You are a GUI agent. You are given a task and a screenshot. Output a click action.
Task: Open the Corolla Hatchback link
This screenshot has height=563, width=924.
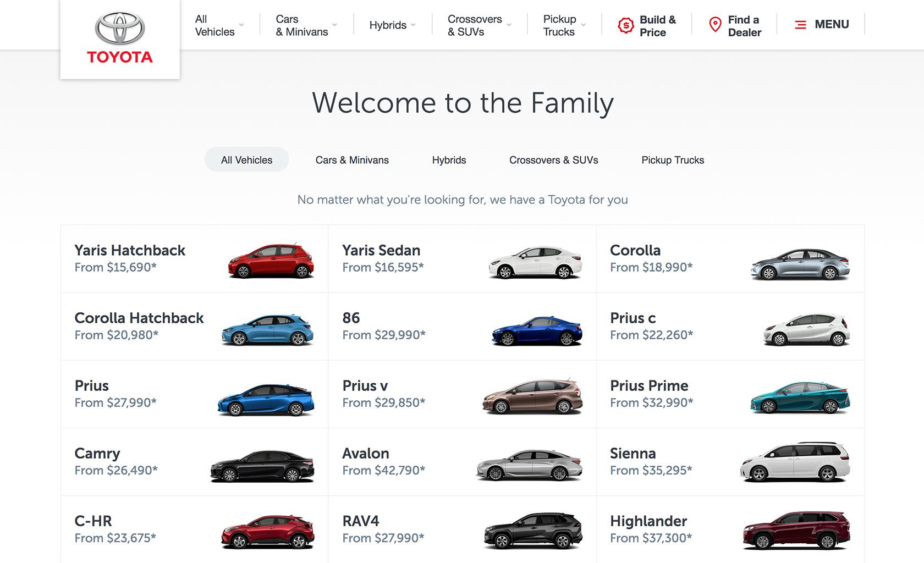(x=139, y=318)
